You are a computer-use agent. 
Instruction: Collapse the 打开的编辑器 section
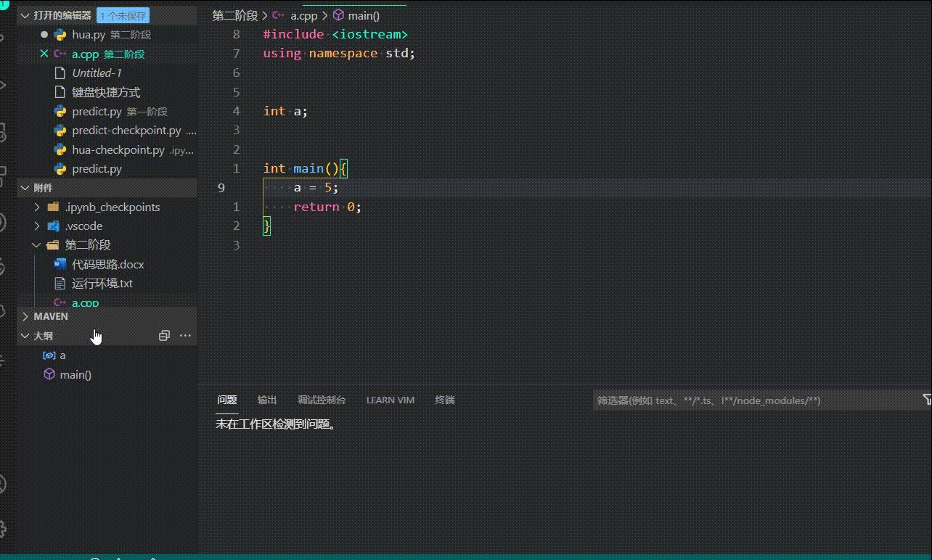click(25, 15)
